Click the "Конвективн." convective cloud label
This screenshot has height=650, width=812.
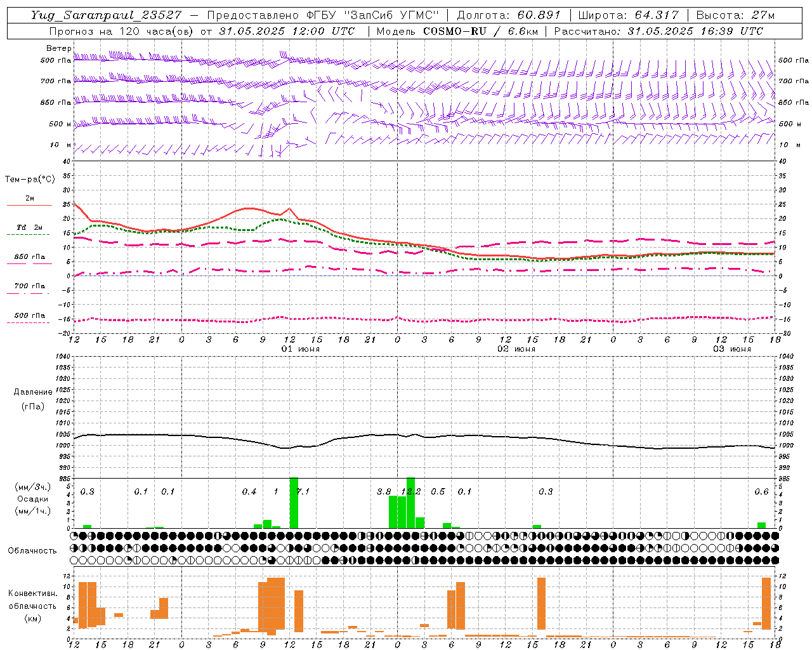(x=32, y=594)
